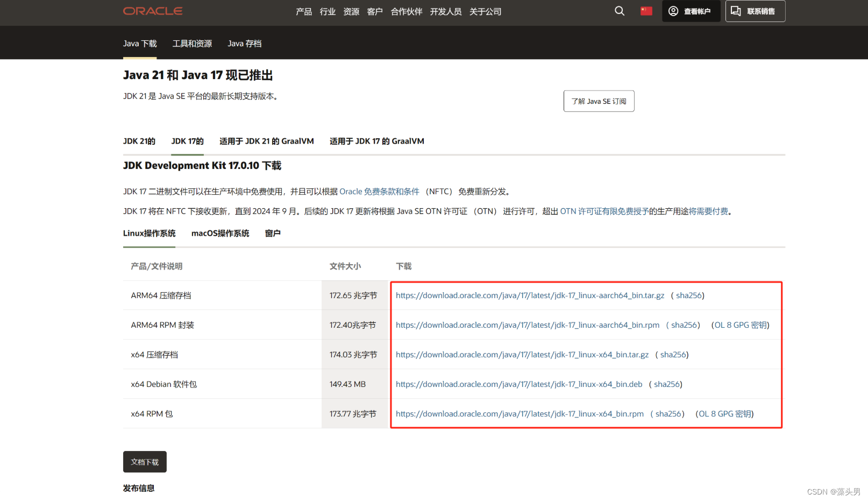The width and height of the screenshot is (868, 501).
Task: Select the ARM64 RPM 封装 row label
Action: (162, 325)
